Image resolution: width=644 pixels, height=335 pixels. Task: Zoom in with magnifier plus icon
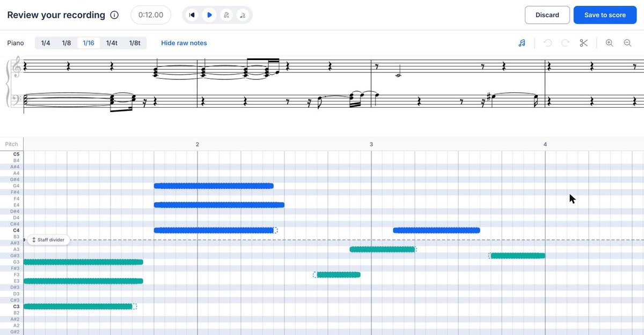click(610, 43)
